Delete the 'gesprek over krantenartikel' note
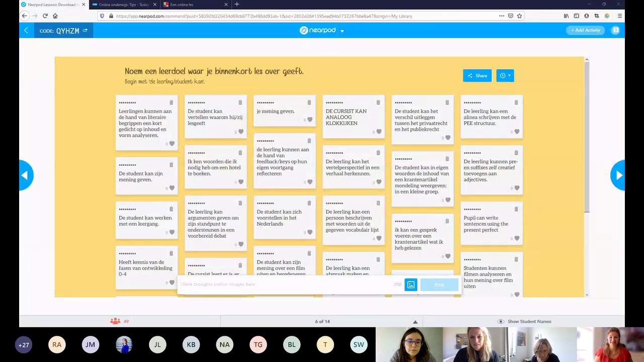644x362 pixels. click(447, 221)
